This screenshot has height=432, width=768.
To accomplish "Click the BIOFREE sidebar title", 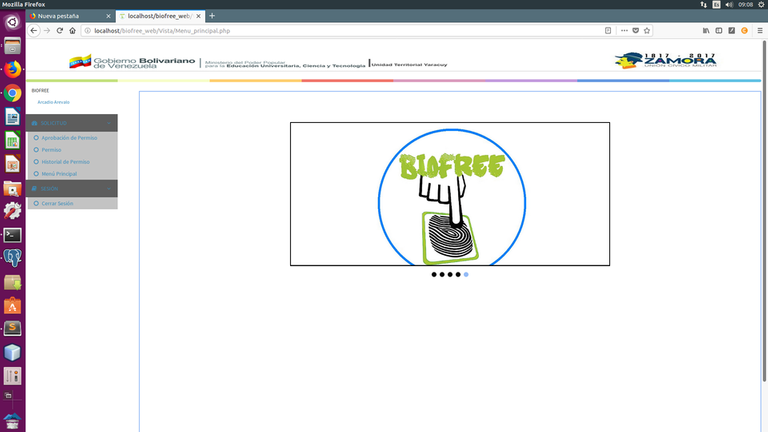I will [x=40, y=91].
